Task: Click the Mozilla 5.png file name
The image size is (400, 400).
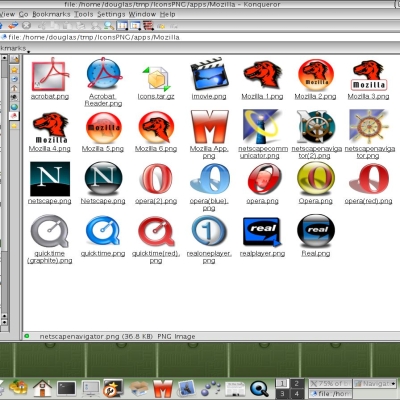Action: 103,149
